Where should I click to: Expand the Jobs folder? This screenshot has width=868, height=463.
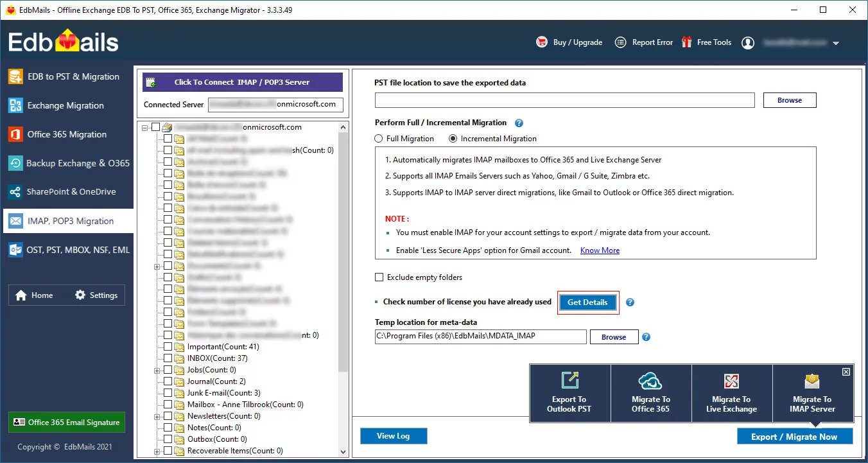coord(157,370)
